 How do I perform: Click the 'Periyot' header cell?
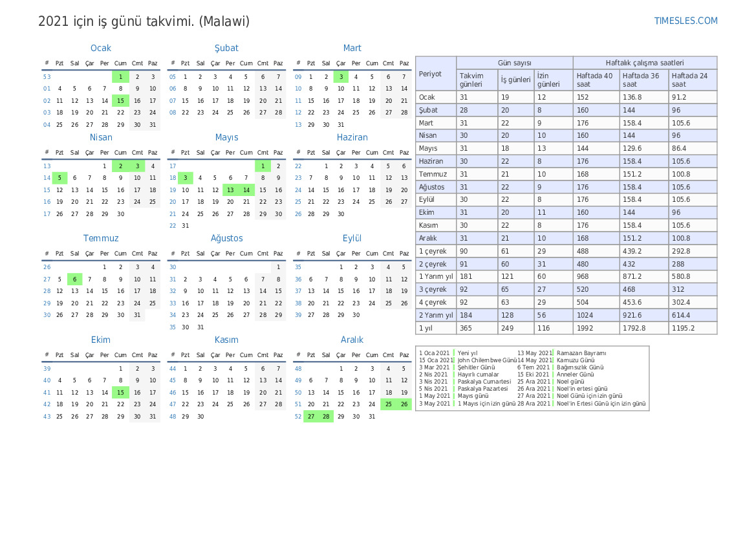431,74
